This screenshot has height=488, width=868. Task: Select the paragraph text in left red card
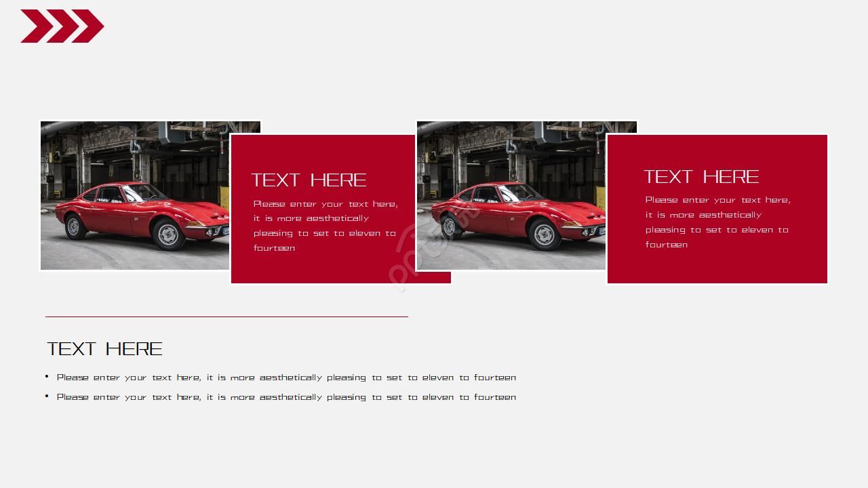(x=325, y=226)
